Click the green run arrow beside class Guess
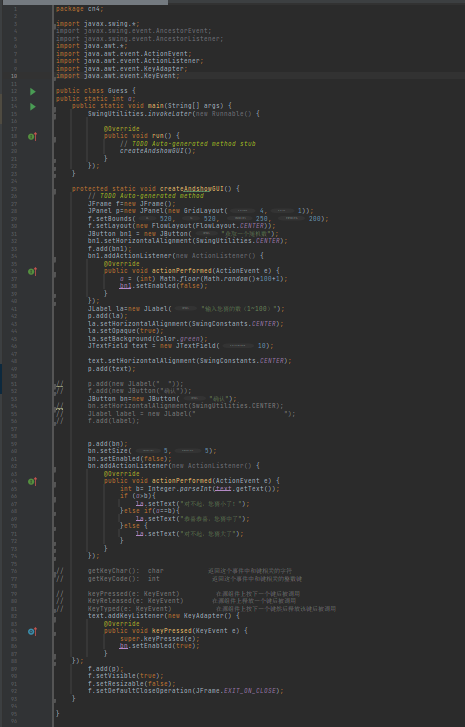Screen dimensions: 465x727 [x=32, y=91]
